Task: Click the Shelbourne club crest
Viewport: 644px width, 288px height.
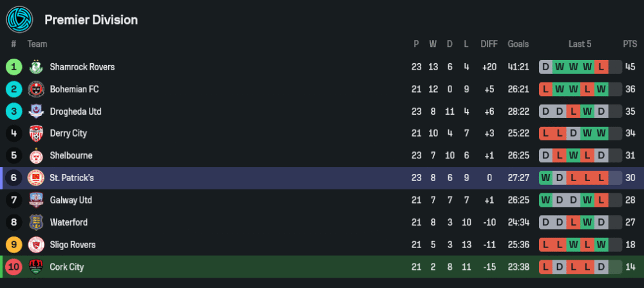Action: tap(35, 156)
